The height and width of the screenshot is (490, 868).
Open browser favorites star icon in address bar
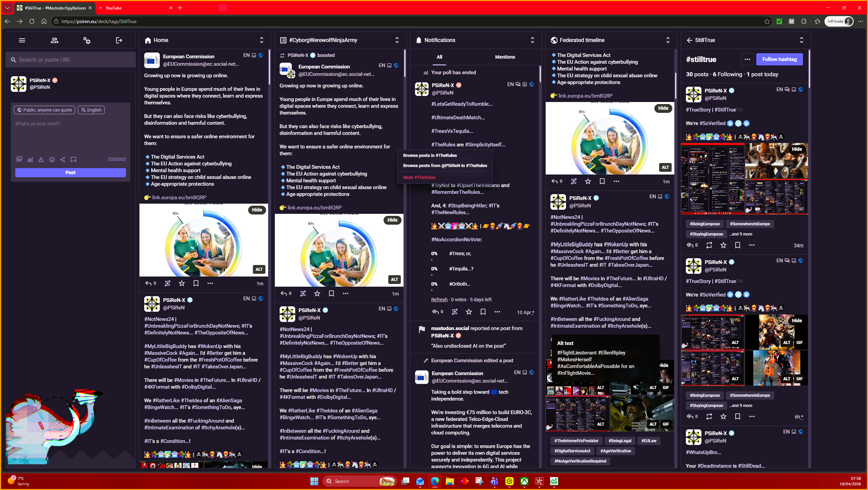point(767,21)
